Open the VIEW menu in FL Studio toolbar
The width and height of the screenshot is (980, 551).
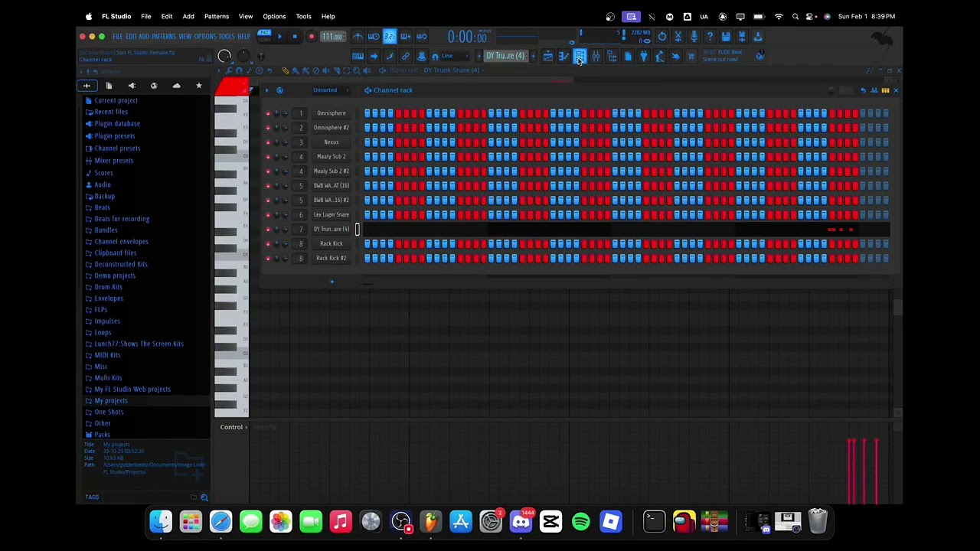pyautogui.click(x=185, y=37)
